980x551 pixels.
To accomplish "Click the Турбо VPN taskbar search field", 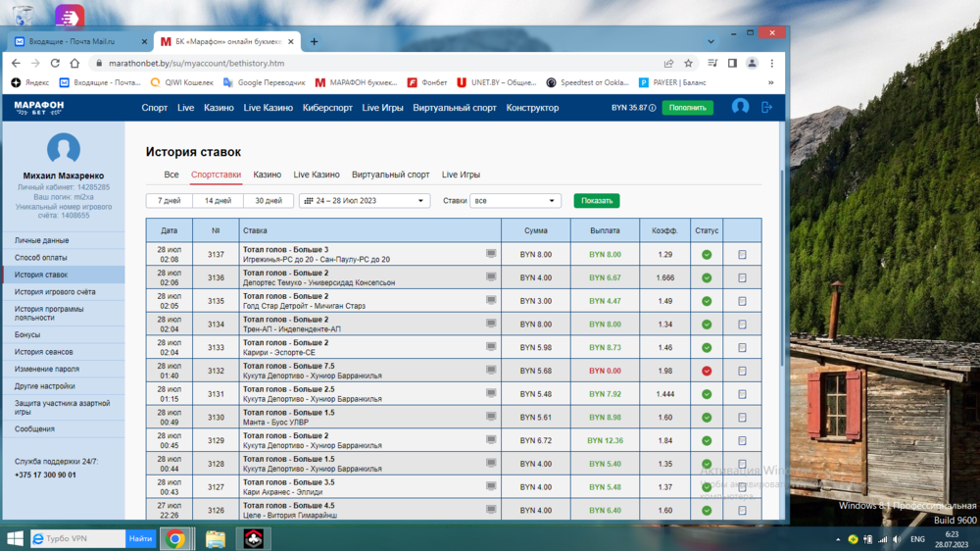I will click(78, 538).
